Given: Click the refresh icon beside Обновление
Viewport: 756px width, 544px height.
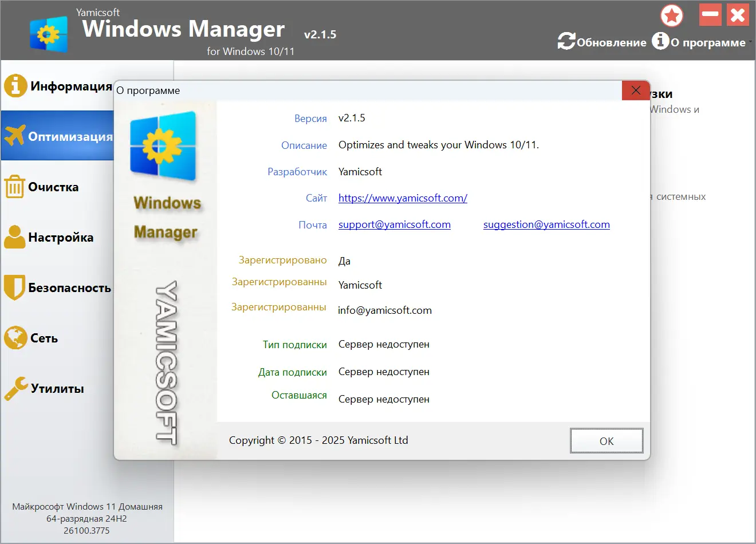Looking at the screenshot, I should tap(566, 41).
